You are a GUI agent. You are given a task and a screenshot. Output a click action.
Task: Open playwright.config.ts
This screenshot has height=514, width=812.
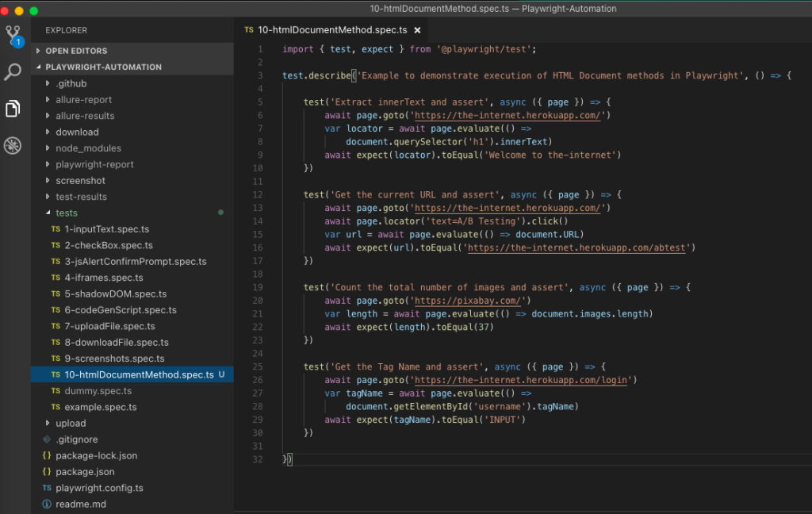coord(100,488)
